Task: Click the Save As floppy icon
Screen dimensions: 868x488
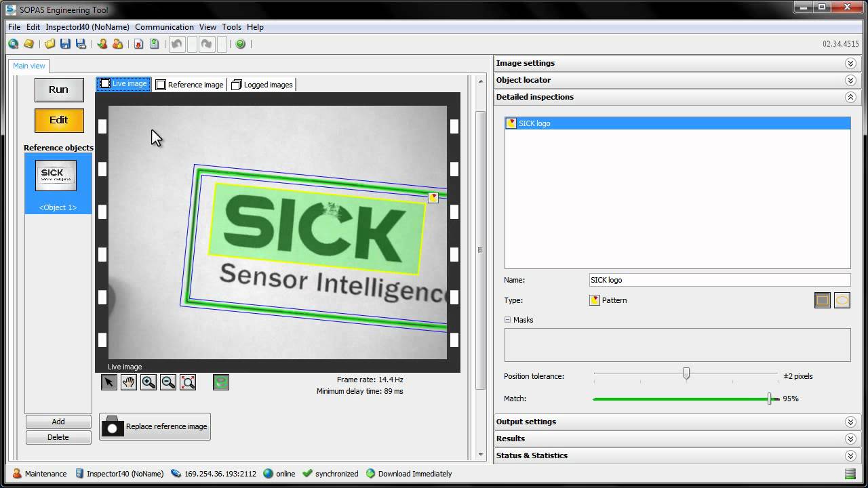Action: [x=81, y=44]
